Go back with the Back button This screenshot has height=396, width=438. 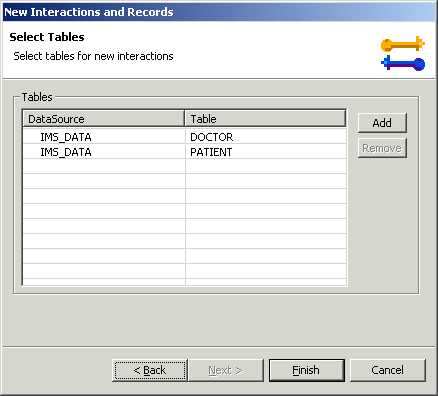[150, 370]
